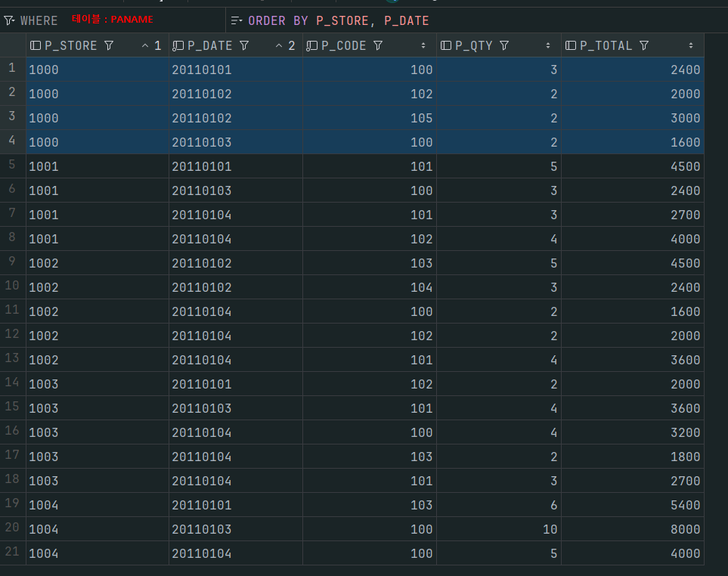Click P_STORE cell 1001 in row 5
This screenshot has height=576, width=728.
click(x=98, y=166)
